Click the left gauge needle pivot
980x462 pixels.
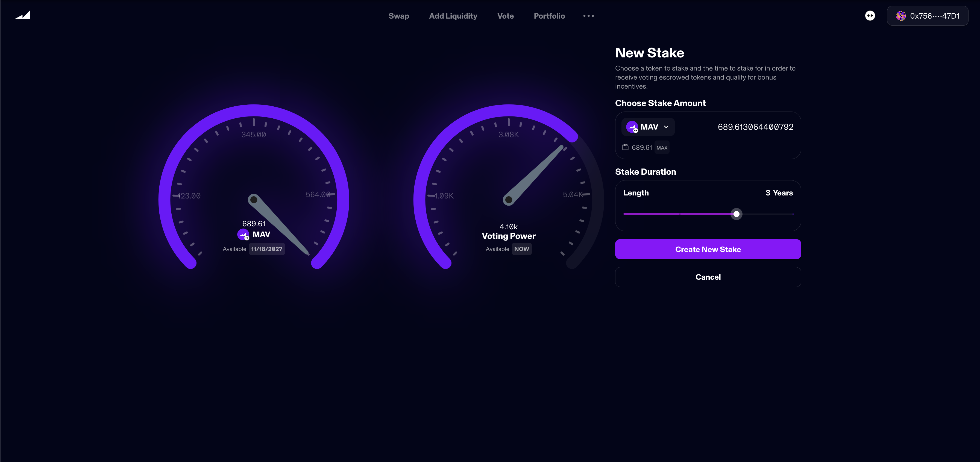(x=254, y=199)
